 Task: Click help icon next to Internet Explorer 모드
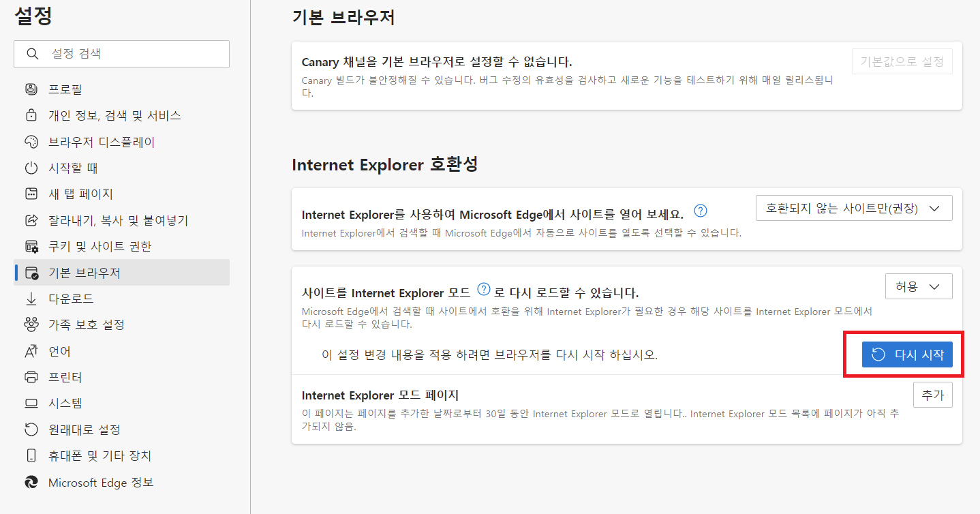point(484,288)
